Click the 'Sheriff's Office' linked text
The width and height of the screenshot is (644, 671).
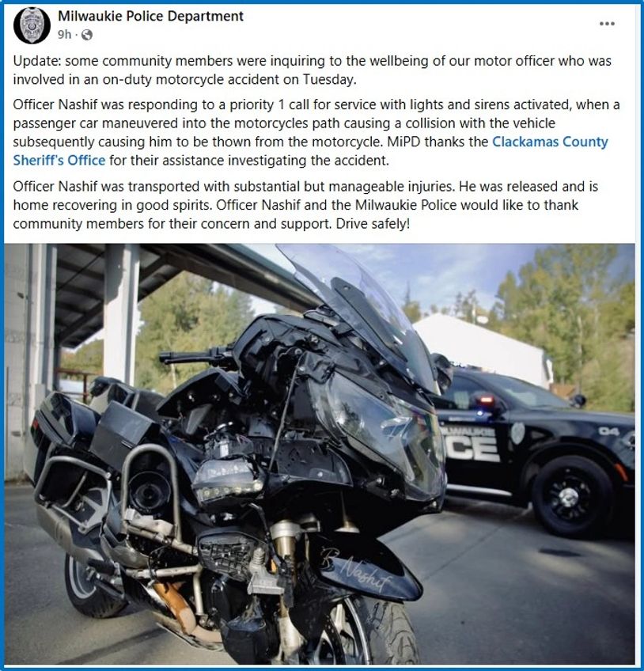coord(59,161)
